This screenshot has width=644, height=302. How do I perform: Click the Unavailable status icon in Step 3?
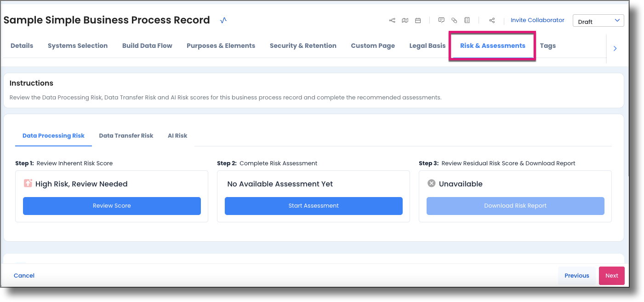point(431,183)
